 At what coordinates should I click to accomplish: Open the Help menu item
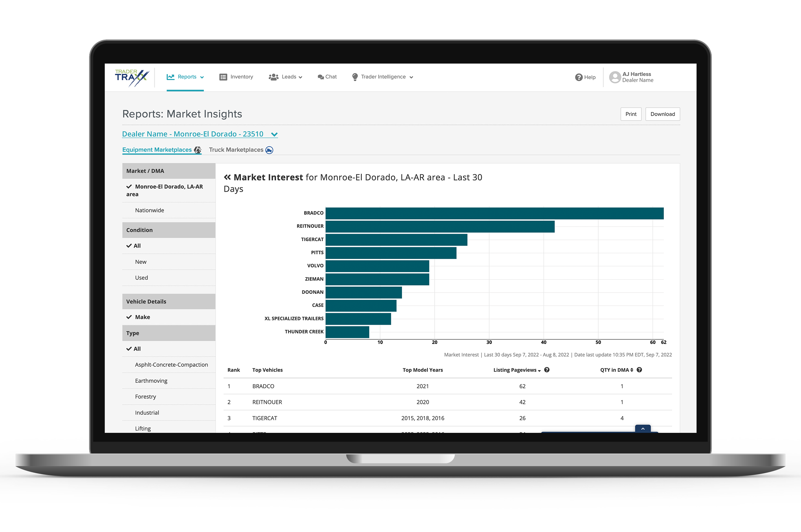[x=585, y=77]
